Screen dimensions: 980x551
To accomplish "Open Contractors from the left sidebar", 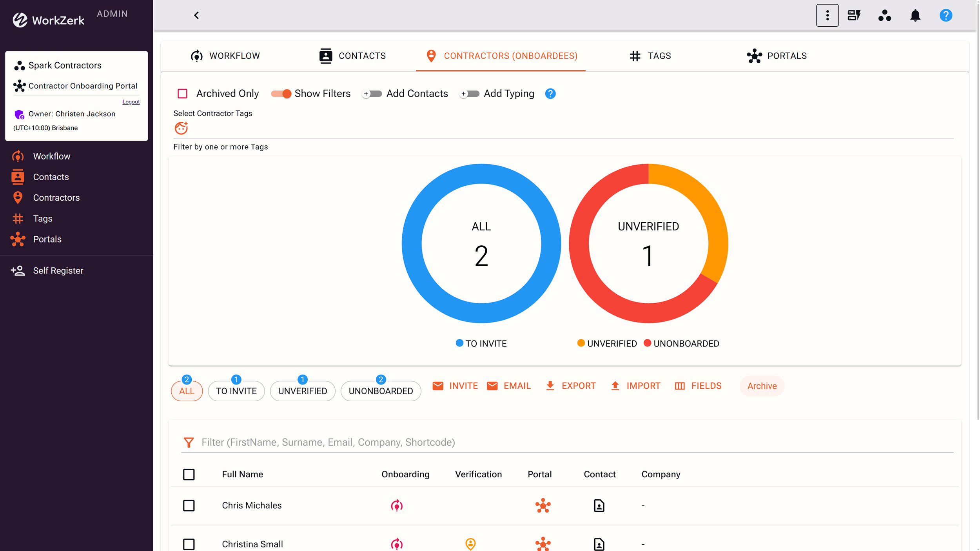I will pyautogui.click(x=56, y=198).
